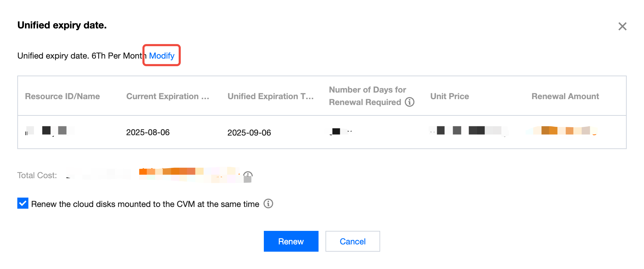Viewport: 644px width, 269px height.
Task: Click the info icon beside Total Cost amount
Action: (x=248, y=175)
